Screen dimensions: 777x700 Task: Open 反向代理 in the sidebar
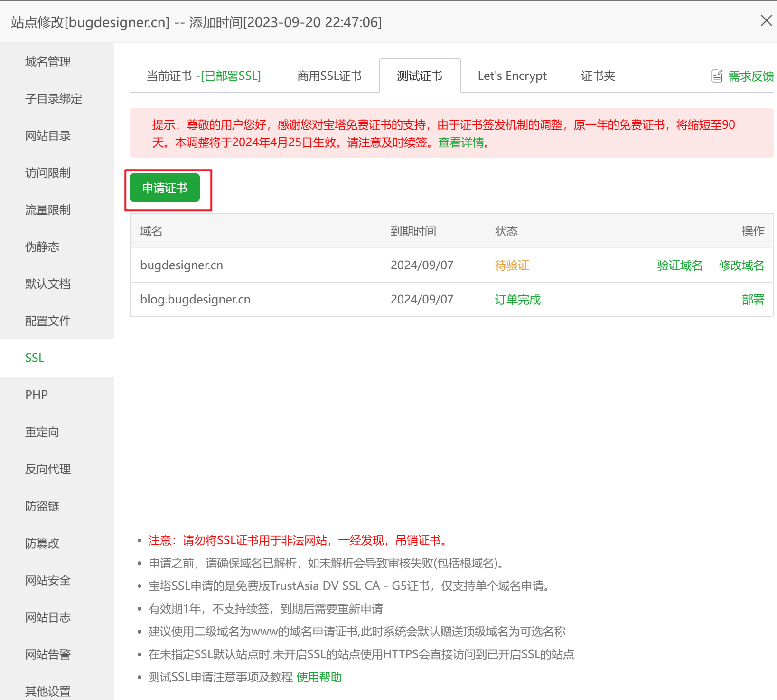coord(57,469)
